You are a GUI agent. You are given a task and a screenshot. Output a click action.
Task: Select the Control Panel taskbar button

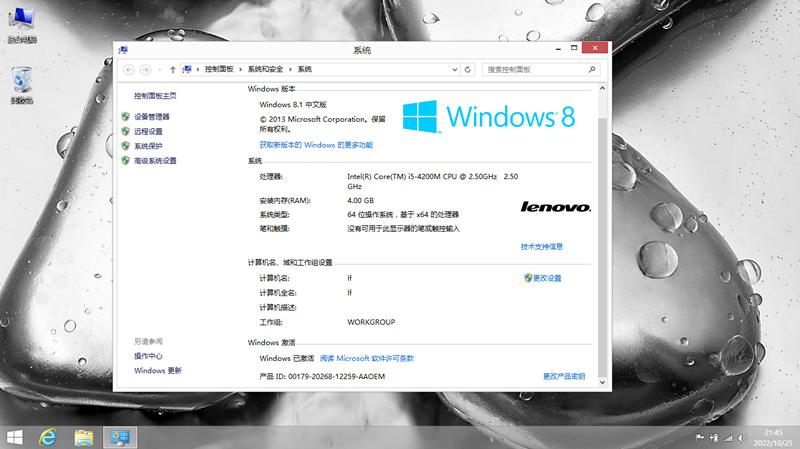[x=120, y=437]
